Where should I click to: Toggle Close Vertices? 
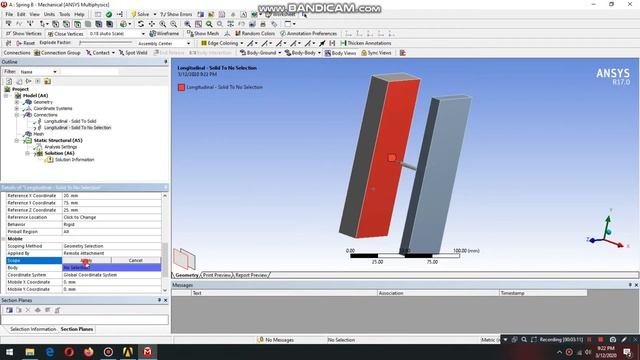click(x=65, y=33)
